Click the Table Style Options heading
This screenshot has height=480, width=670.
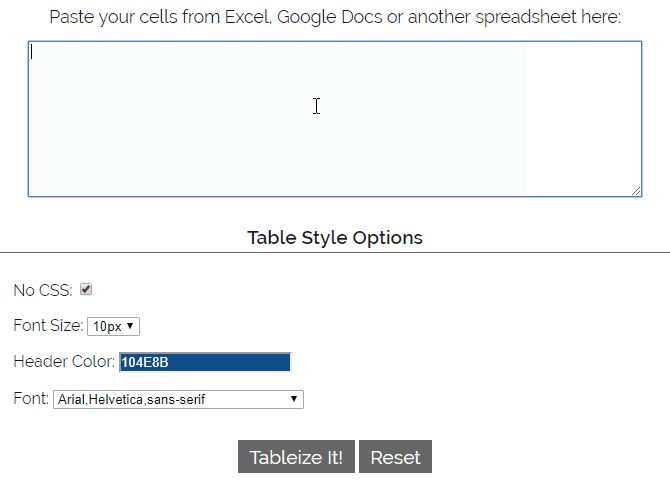point(335,238)
